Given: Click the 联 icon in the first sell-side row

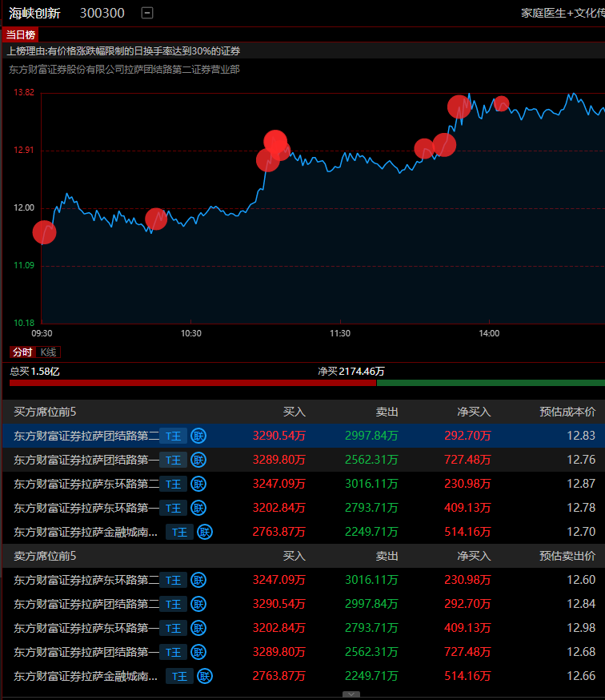Looking at the screenshot, I should pos(198,580).
